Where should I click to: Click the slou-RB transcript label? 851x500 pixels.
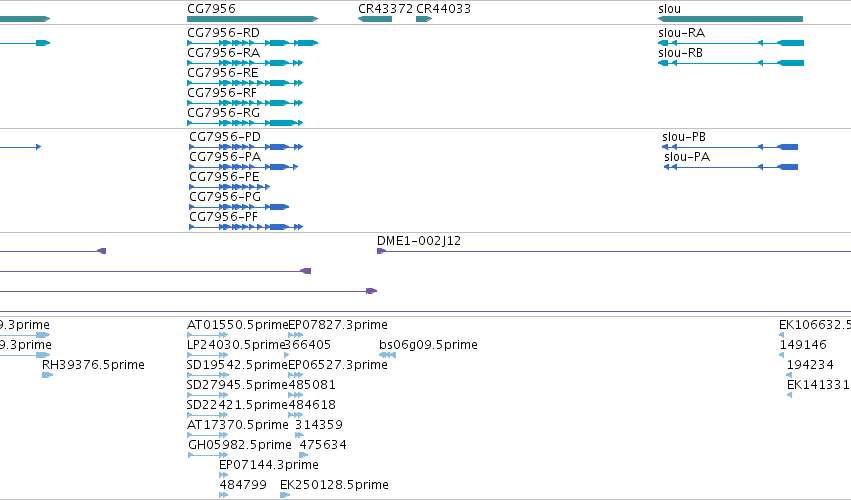pyautogui.click(x=681, y=53)
